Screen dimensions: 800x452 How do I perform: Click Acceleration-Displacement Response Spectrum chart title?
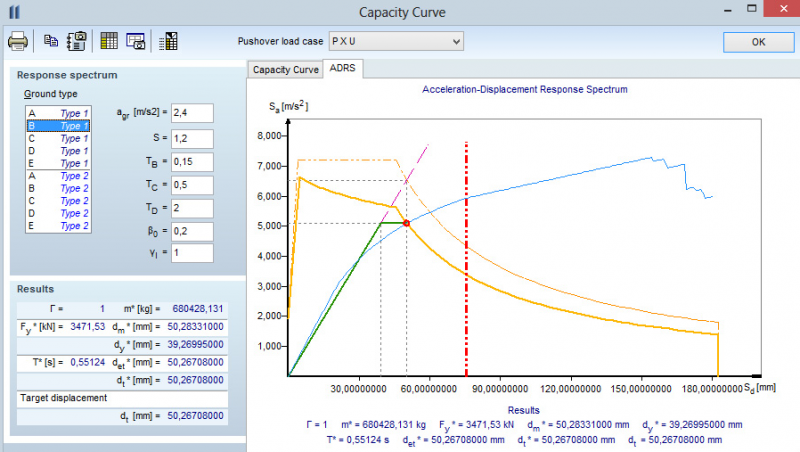524,89
